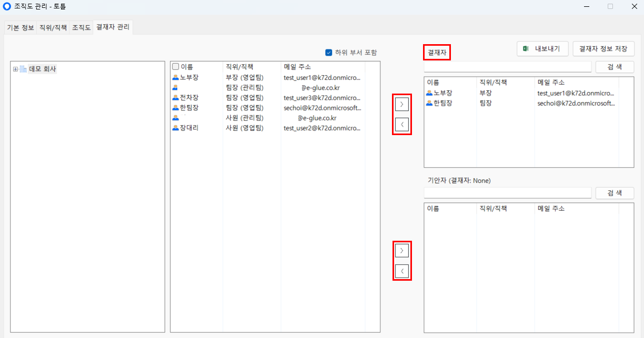Focus the 결재자 search input field

coord(507,67)
